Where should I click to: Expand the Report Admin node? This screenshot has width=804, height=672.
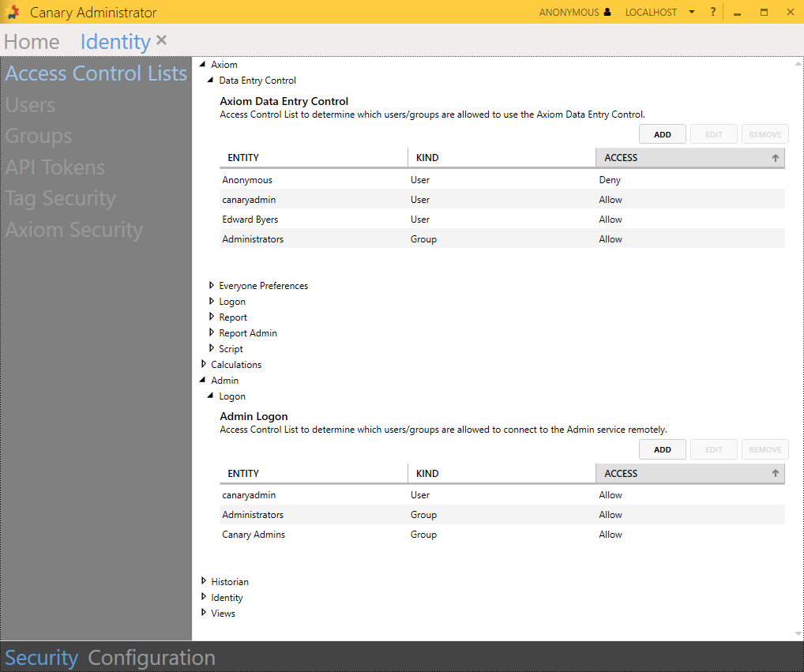(212, 333)
